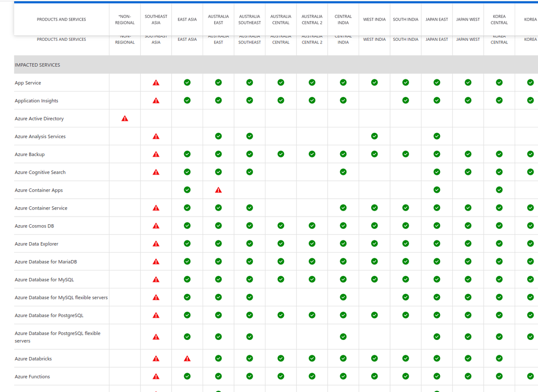Open the Azure Cognitive Search warning under Southeast Asia
The width and height of the screenshot is (538, 392).
[x=156, y=172]
